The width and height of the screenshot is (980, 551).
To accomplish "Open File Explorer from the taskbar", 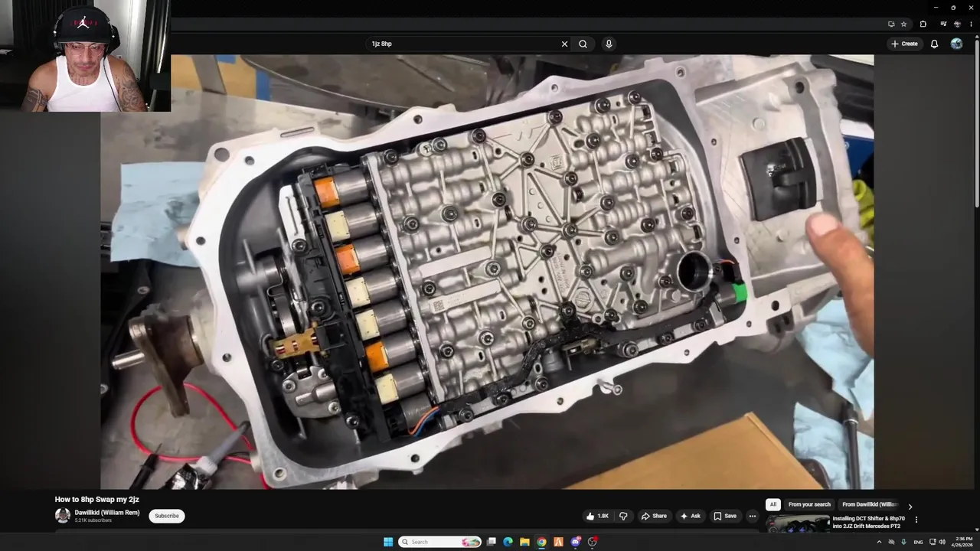I will 524,542.
